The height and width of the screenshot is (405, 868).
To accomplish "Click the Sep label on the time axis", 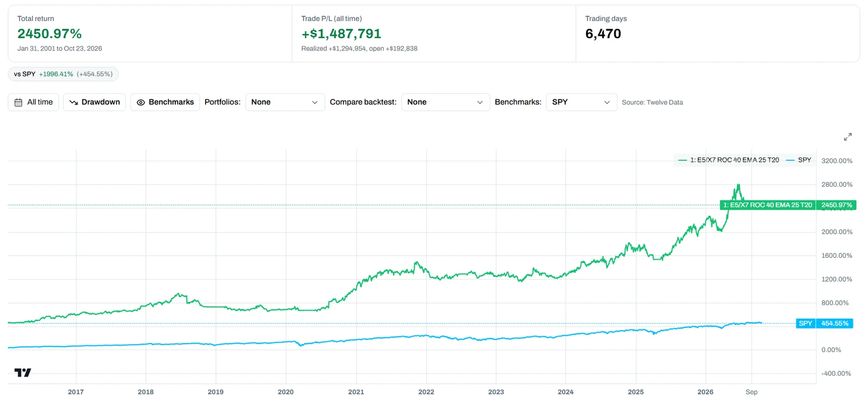I will click(x=751, y=392).
